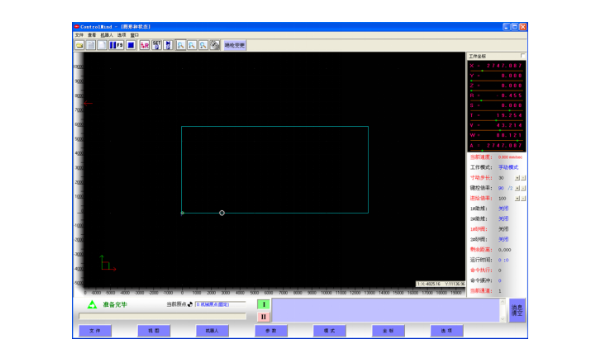606x364 pixels.
Task: Click the green run button beside message box
Action: click(x=263, y=304)
